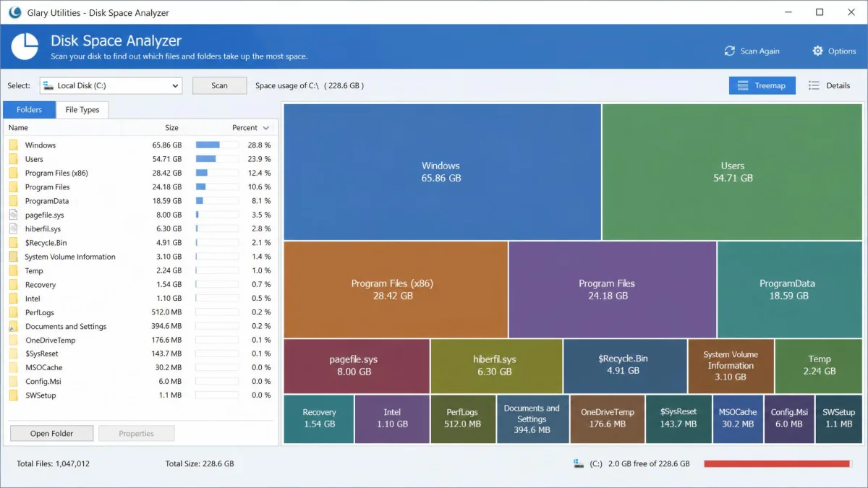Screen dimensions: 868x488
Task: Select the Intel row name in folder list
Action: pyautogui.click(x=33, y=299)
